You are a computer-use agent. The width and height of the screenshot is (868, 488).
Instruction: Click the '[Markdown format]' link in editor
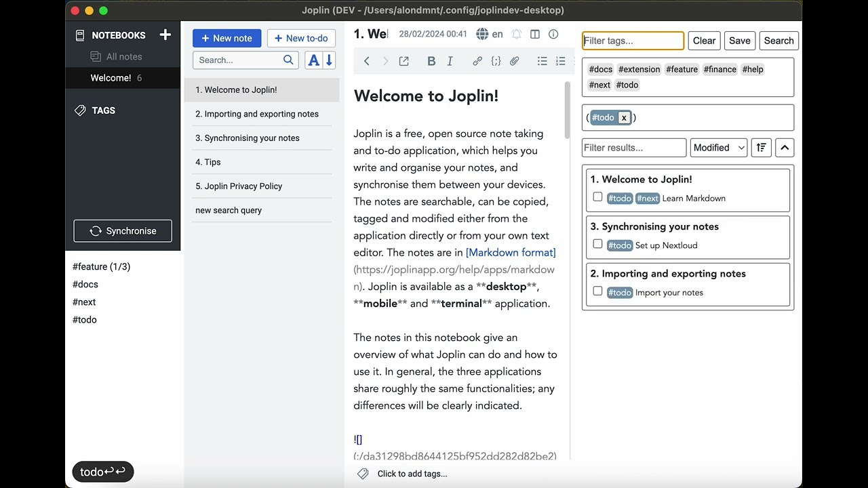(511, 252)
